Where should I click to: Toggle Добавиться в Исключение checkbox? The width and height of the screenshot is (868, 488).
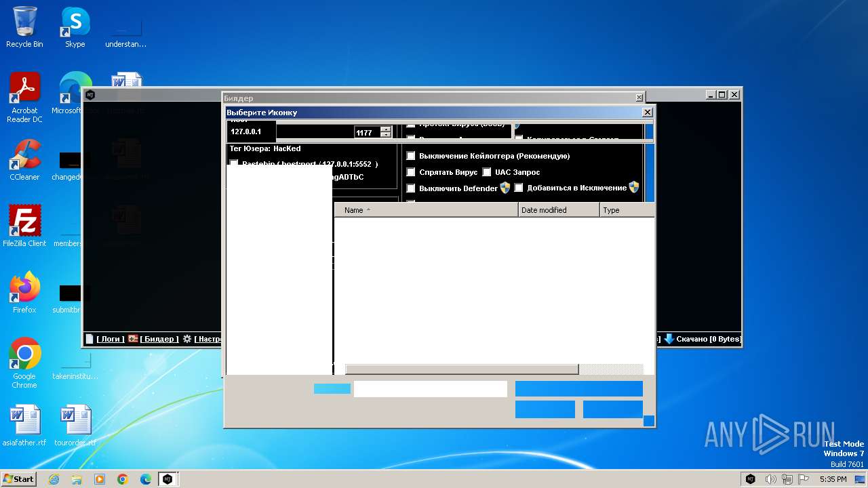click(519, 188)
